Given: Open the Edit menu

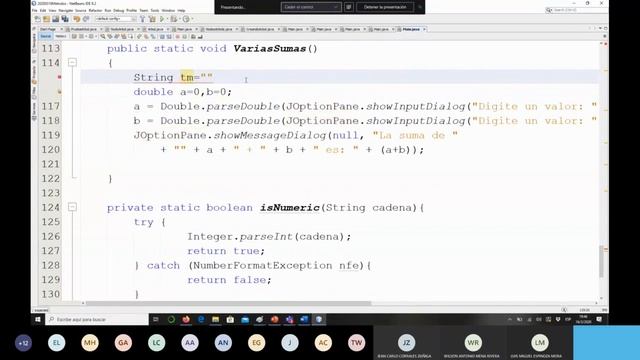Looking at the screenshot, I should (43, 11).
